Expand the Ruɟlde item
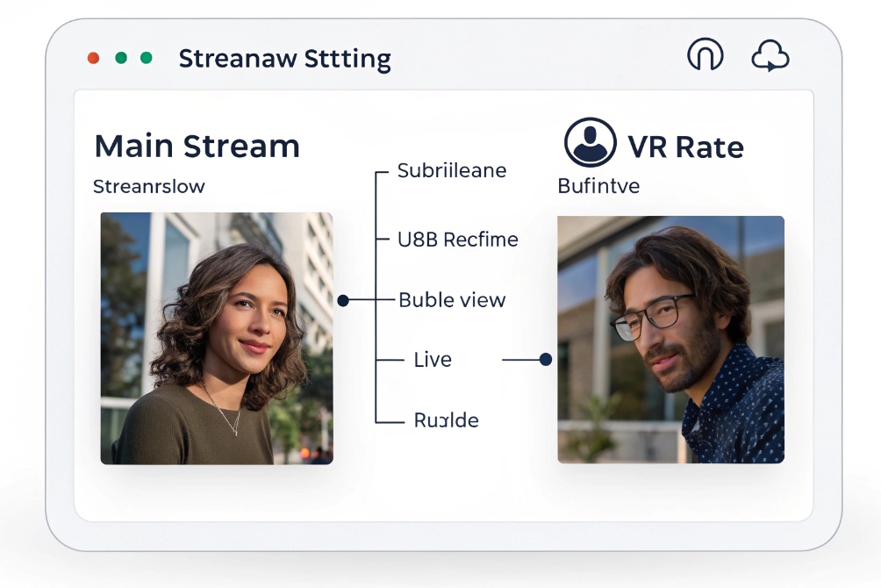Image resolution: width=881 pixels, height=588 pixels. coord(448,419)
